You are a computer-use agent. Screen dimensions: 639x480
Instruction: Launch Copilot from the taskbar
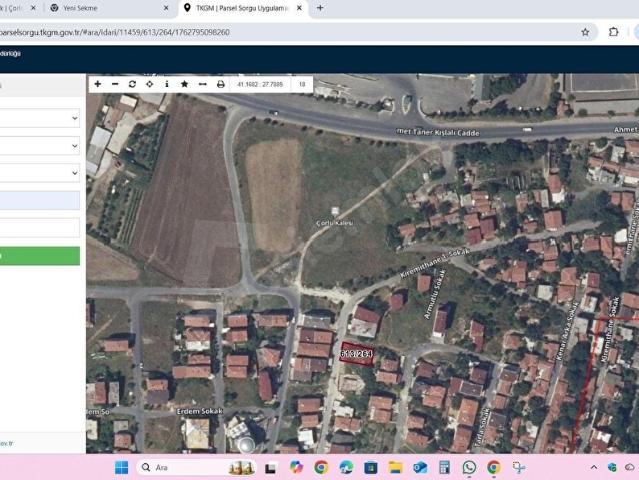coord(296,467)
